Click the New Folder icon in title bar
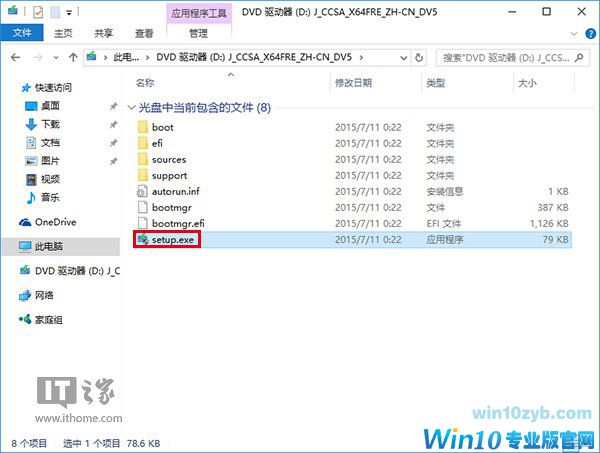The image size is (600, 453). (55, 12)
